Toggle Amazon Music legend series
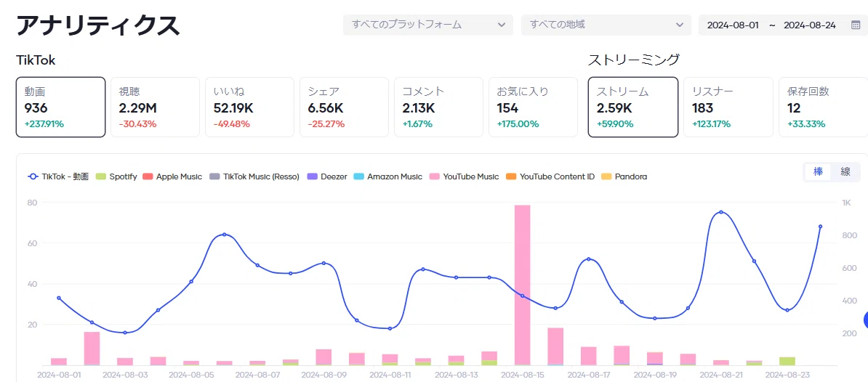Image resolution: width=868 pixels, height=382 pixels. click(388, 177)
